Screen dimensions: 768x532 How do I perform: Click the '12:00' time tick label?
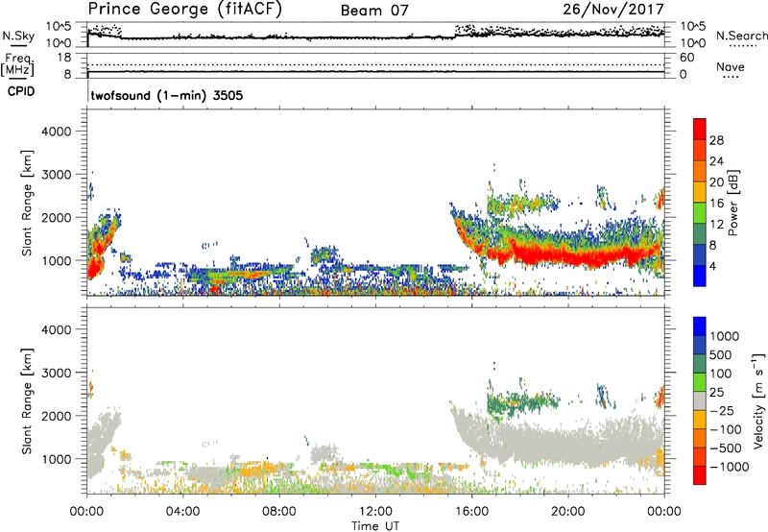click(375, 512)
